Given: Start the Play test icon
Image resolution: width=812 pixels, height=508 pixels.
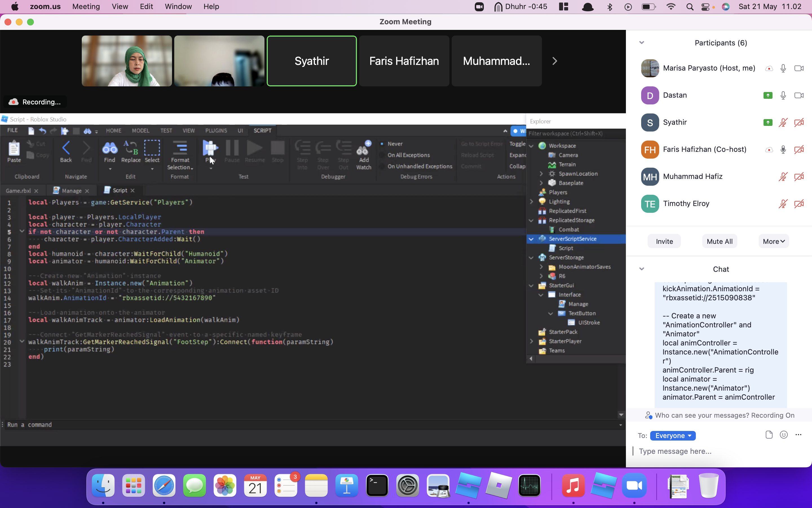Looking at the screenshot, I should tap(210, 148).
